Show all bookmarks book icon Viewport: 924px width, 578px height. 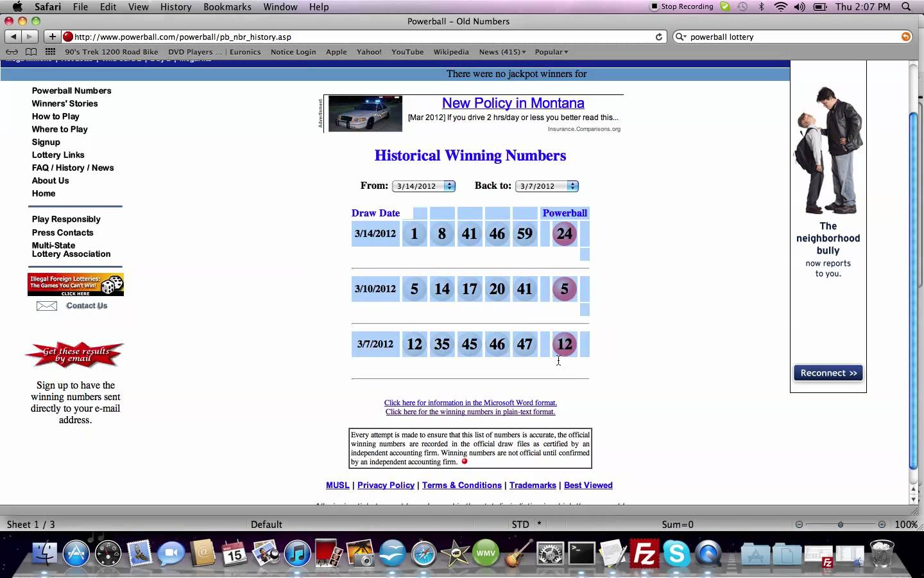coord(31,52)
